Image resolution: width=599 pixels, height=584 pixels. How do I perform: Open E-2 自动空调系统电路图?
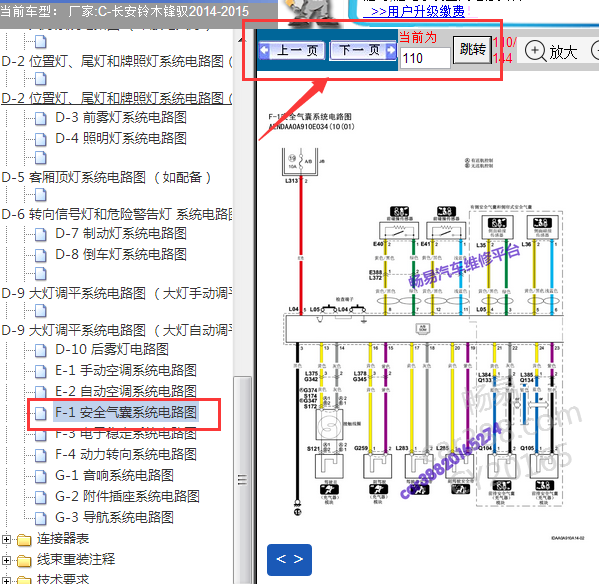pyautogui.click(x=126, y=391)
